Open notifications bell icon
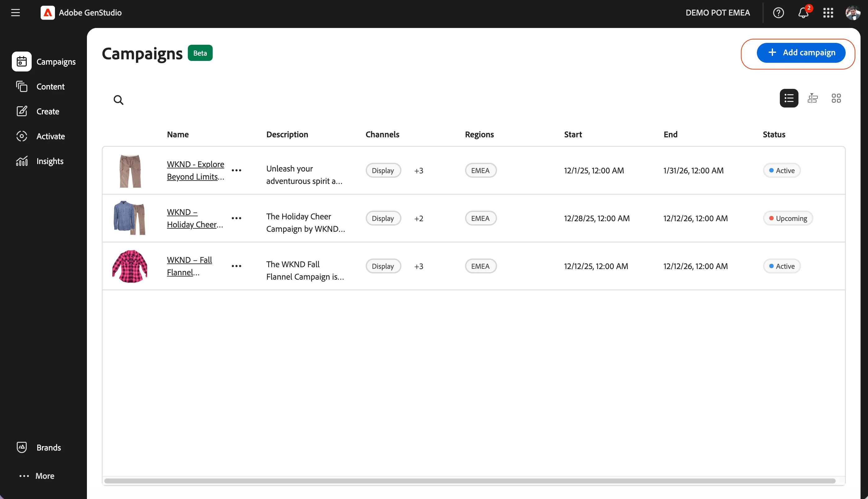 pyautogui.click(x=803, y=13)
